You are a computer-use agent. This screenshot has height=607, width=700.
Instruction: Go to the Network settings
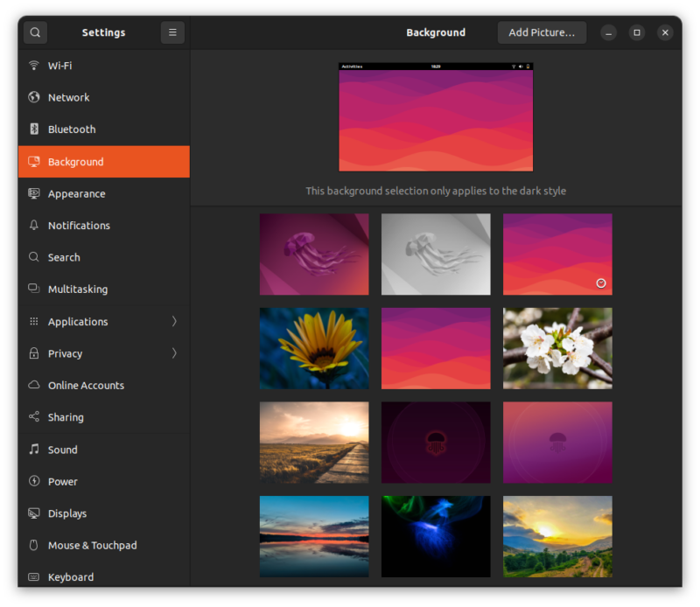point(104,97)
